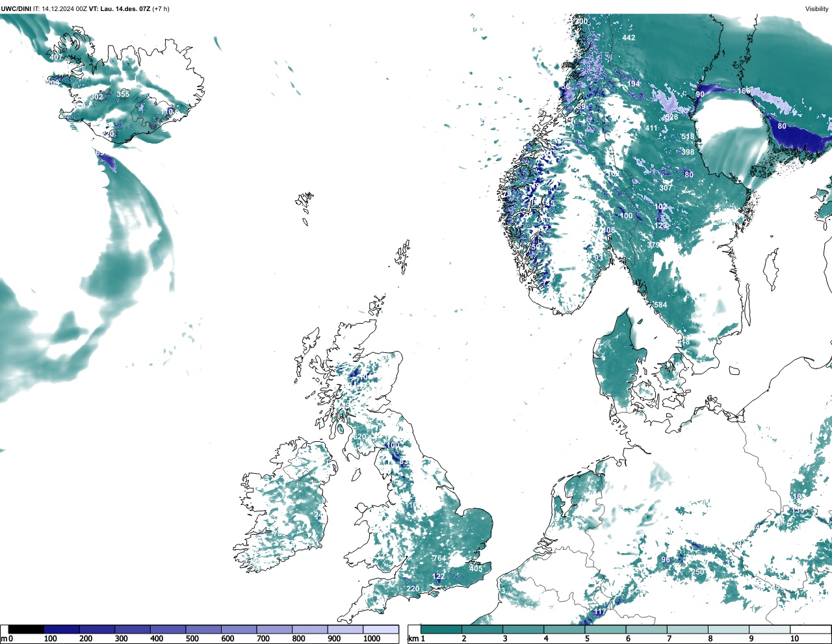Click the '355' value over Iceland
The height and width of the screenshot is (644, 832).
click(123, 94)
